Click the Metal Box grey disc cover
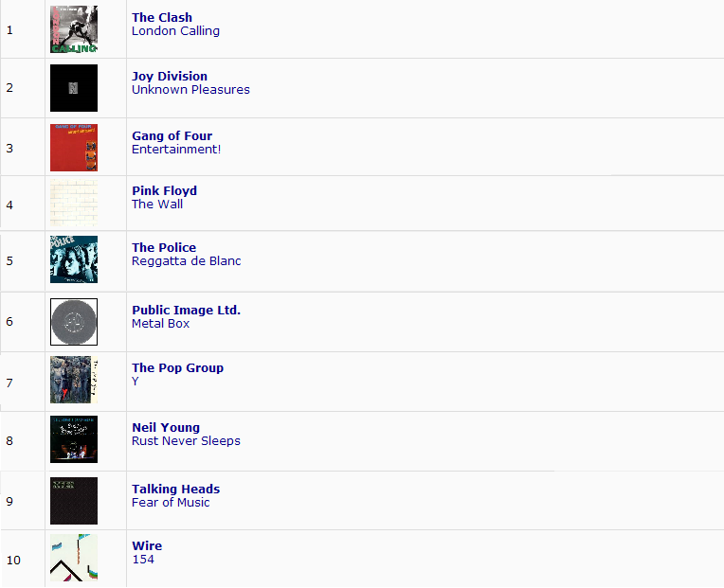The image size is (724, 588). coord(74,322)
